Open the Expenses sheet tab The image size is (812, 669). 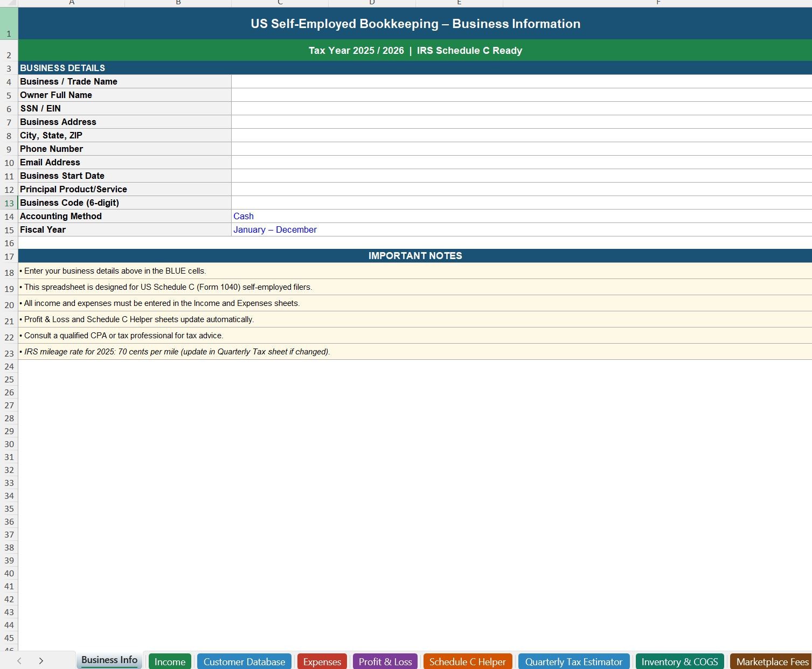(x=322, y=661)
